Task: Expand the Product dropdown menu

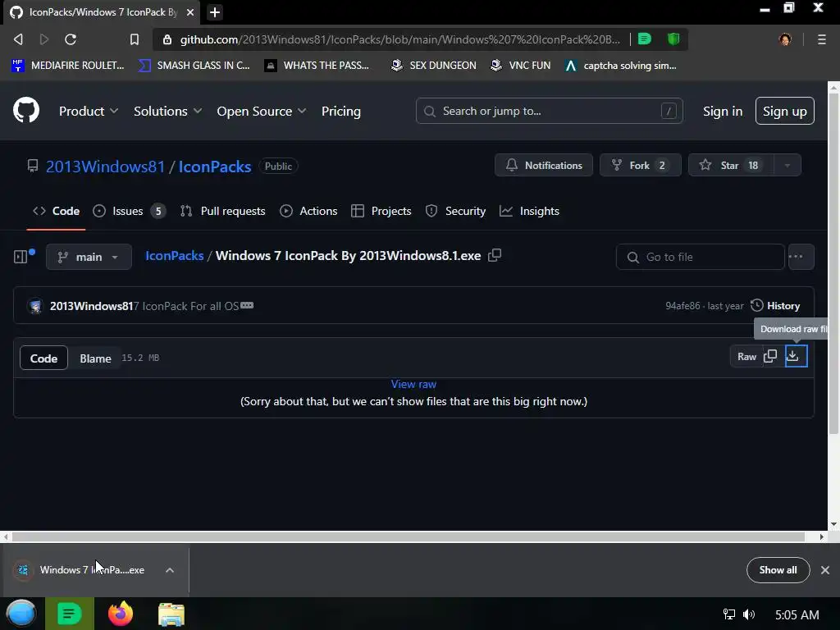Action: tap(89, 111)
